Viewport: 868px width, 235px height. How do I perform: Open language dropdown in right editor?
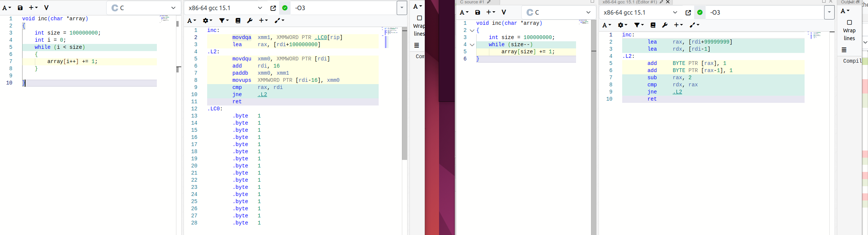click(x=558, y=12)
